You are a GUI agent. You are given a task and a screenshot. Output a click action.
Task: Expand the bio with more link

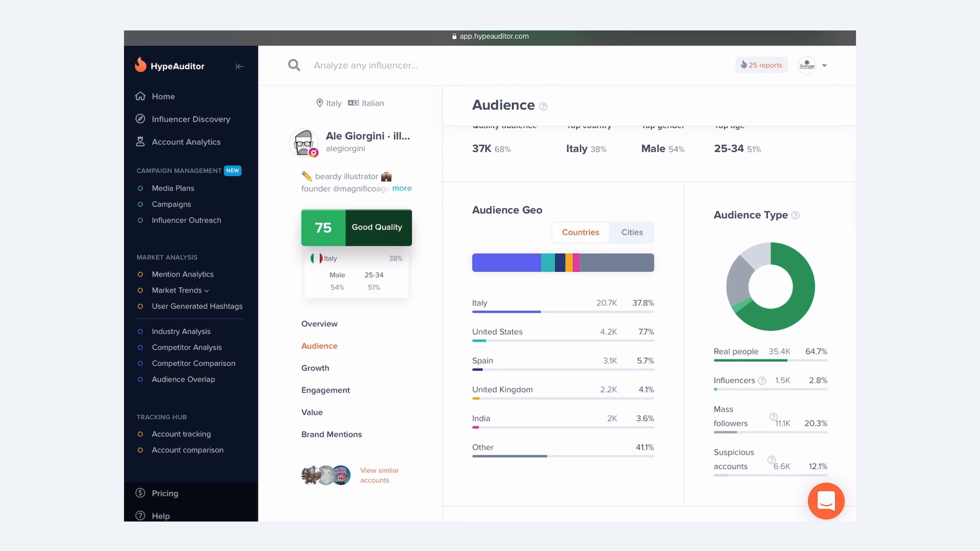click(x=402, y=188)
